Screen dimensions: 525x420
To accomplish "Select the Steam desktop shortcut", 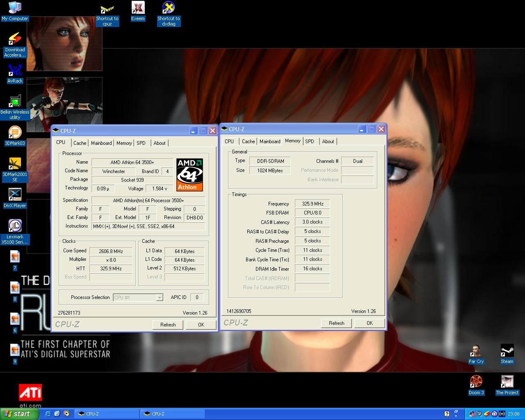I will point(507,354).
